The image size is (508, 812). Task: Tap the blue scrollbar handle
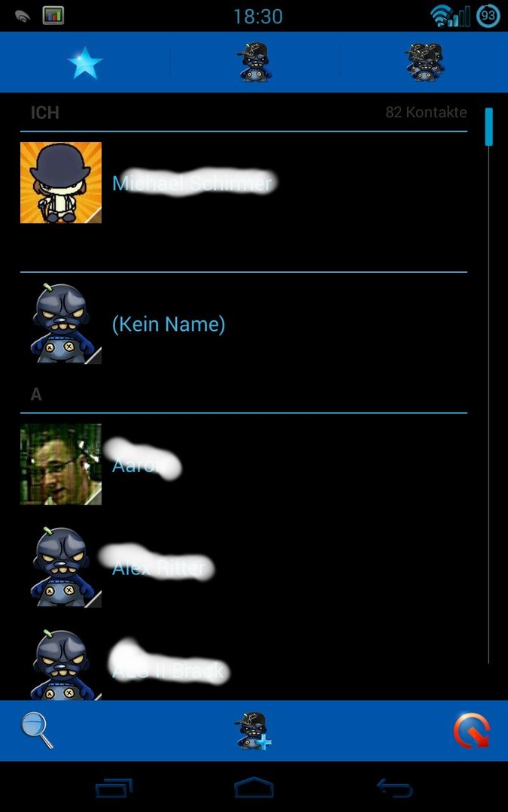tap(488, 127)
